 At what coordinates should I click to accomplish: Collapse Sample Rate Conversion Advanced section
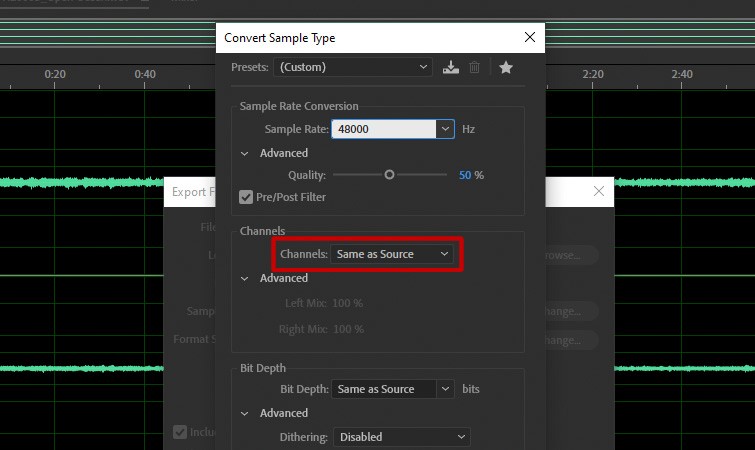(x=245, y=154)
